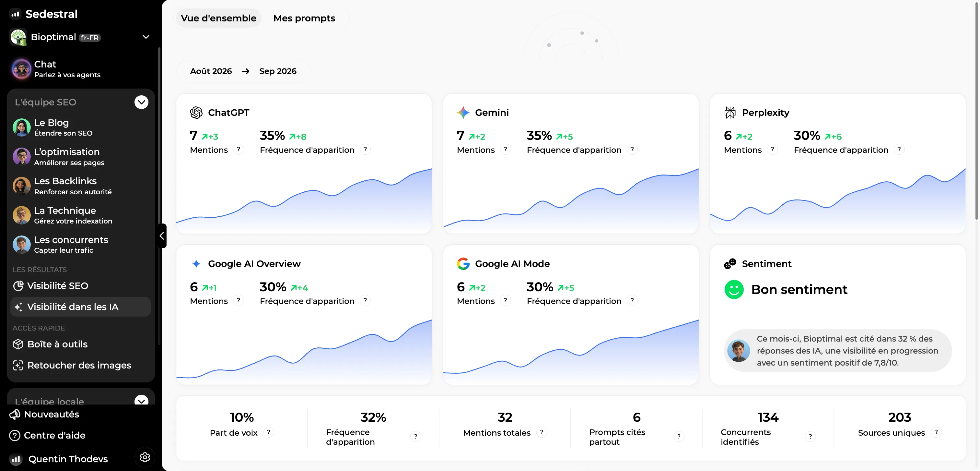This screenshot has width=980, height=471.
Task: Show help for Gemini Mentions
Action: (x=505, y=149)
